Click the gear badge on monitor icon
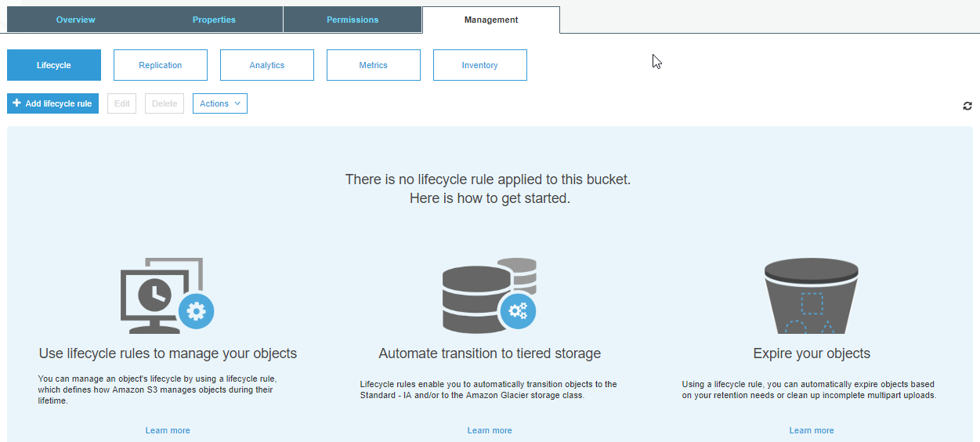The image size is (980, 442). pyautogui.click(x=196, y=311)
